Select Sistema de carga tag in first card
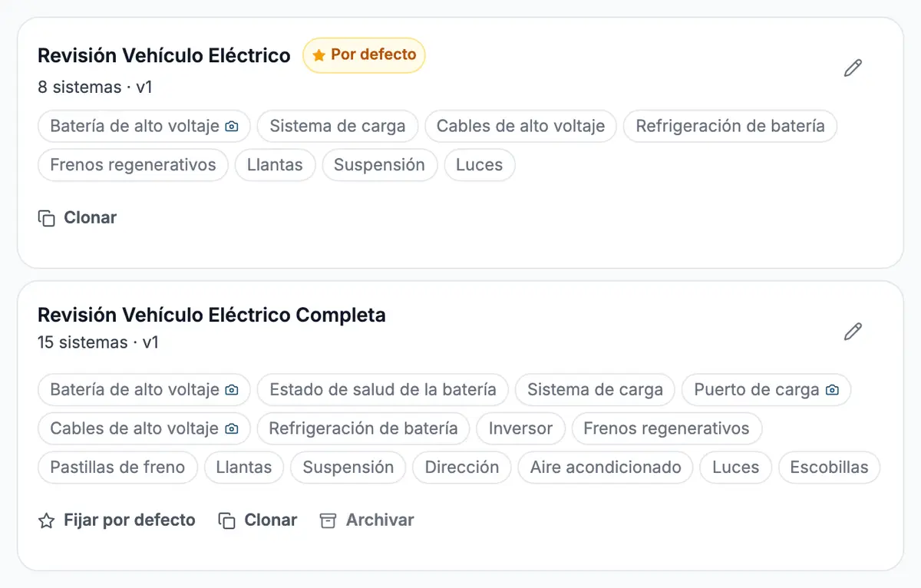Viewport: 921px width, 588px height. pos(338,127)
